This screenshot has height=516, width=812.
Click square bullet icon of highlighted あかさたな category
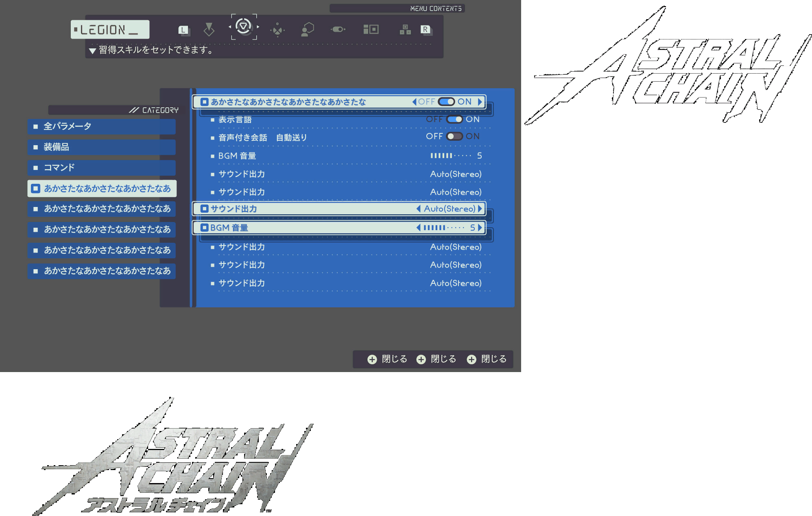click(x=36, y=188)
